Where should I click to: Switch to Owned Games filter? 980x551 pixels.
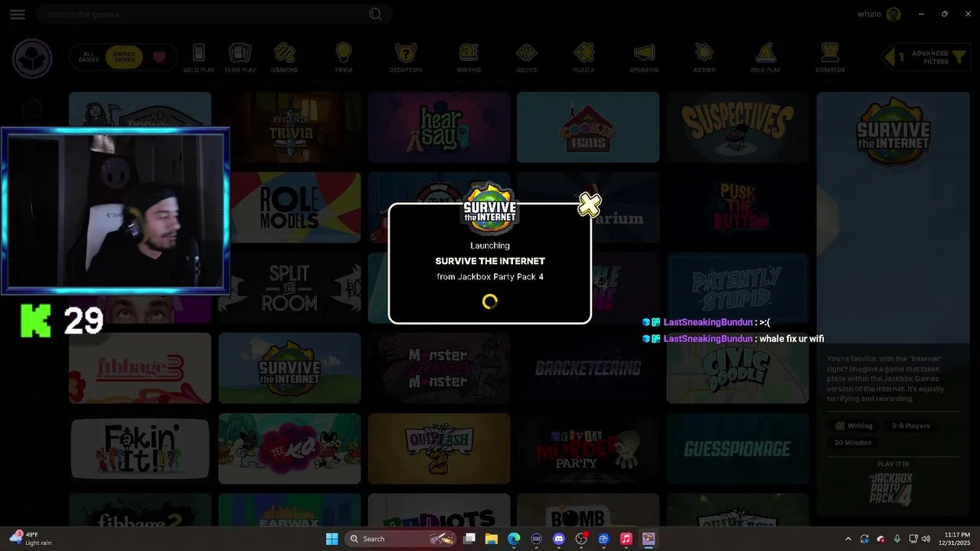124,58
